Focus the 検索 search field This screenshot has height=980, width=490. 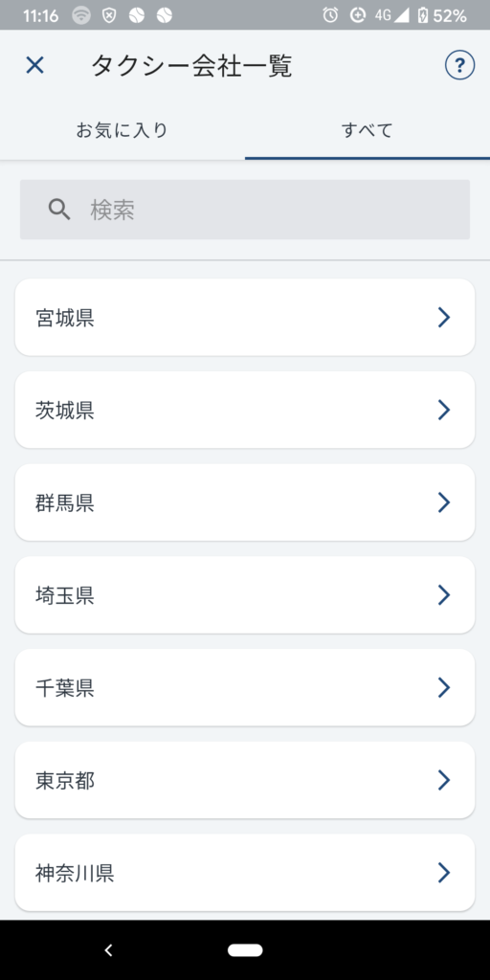click(x=245, y=210)
